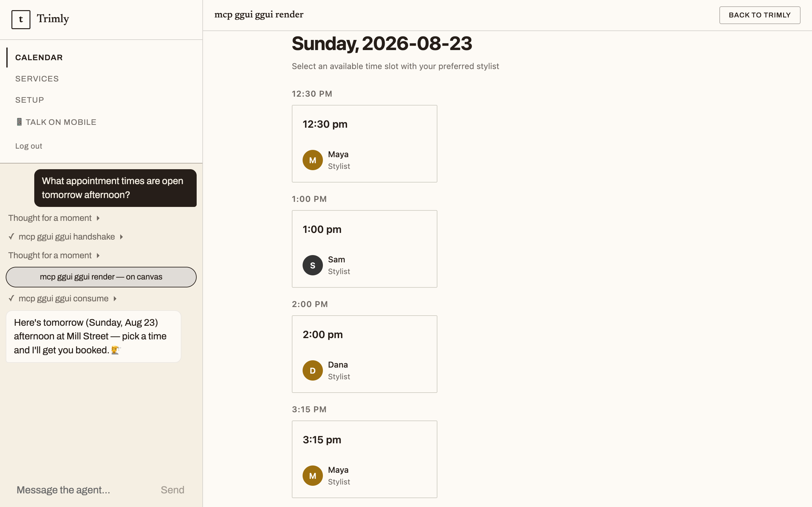Viewport: 812px width, 507px height.
Task: Click the checkmark next to ggui consume
Action: (x=11, y=298)
